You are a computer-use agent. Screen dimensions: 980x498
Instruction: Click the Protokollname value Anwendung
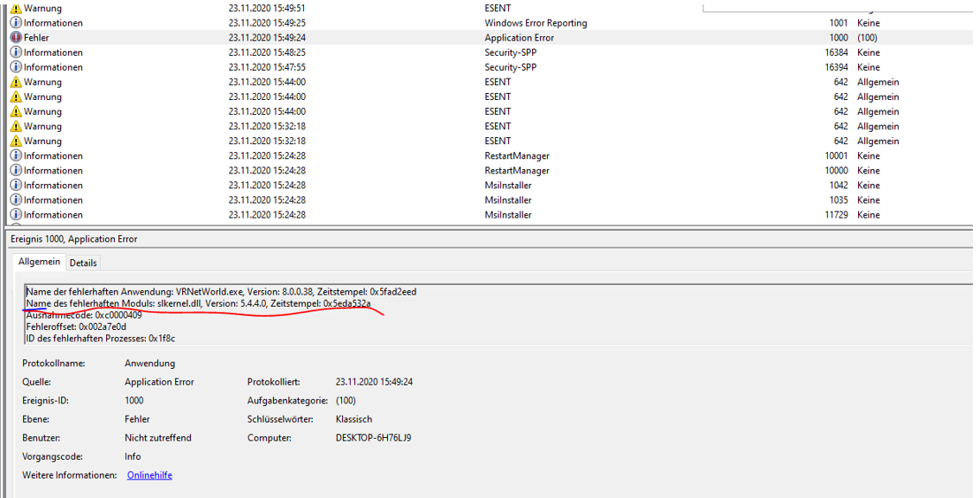(x=150, y=364)
